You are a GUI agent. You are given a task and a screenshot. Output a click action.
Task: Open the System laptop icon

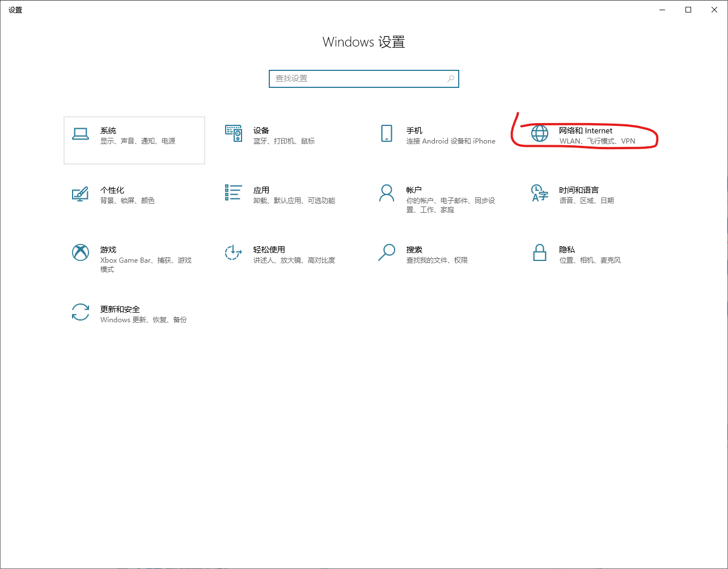point(81,134)
